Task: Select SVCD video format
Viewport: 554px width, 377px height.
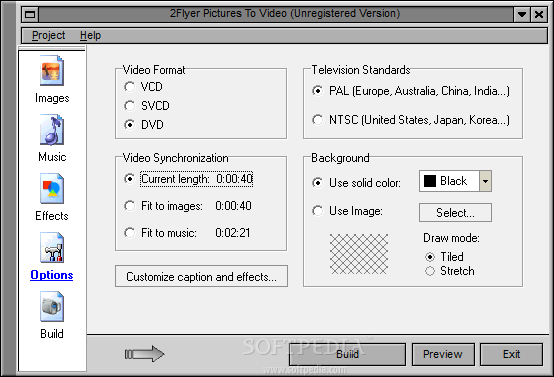Action: point(147,106)
